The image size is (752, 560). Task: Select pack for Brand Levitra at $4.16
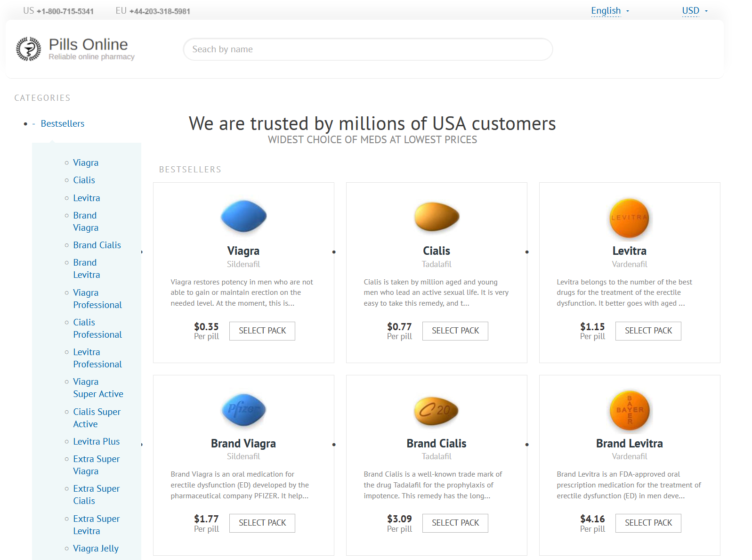point(648,523)
